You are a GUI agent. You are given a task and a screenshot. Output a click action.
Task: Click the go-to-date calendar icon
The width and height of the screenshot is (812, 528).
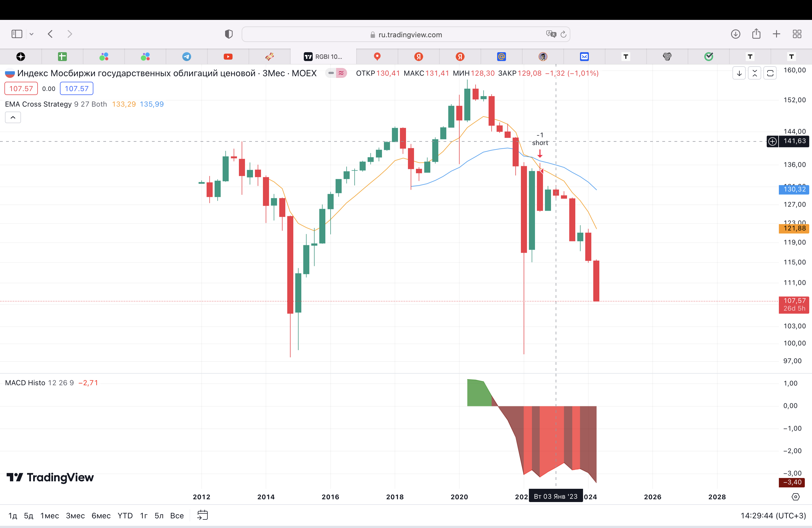coord(202,515)
